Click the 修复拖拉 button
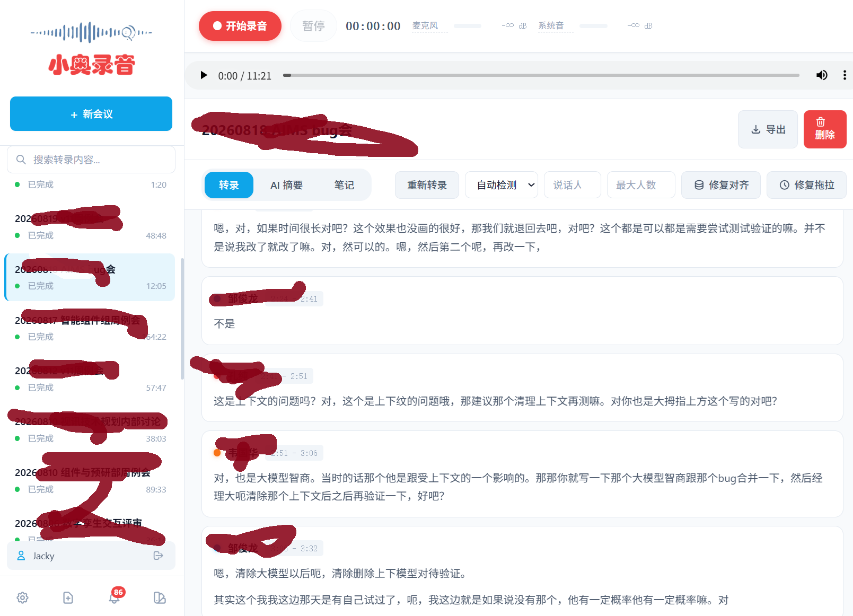This screenshot has height=616, width=853. [x=806, y=185]
